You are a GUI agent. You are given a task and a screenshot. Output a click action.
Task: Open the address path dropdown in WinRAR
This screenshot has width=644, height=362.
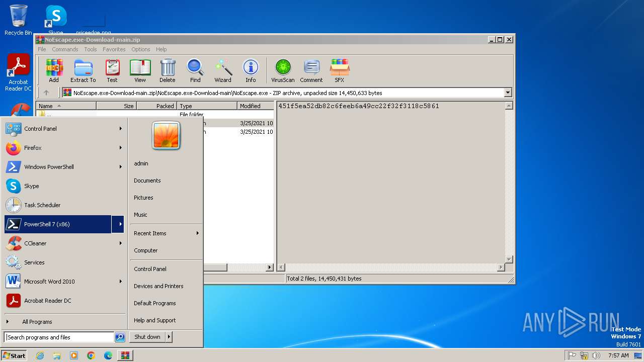click(x=508, y=93)
